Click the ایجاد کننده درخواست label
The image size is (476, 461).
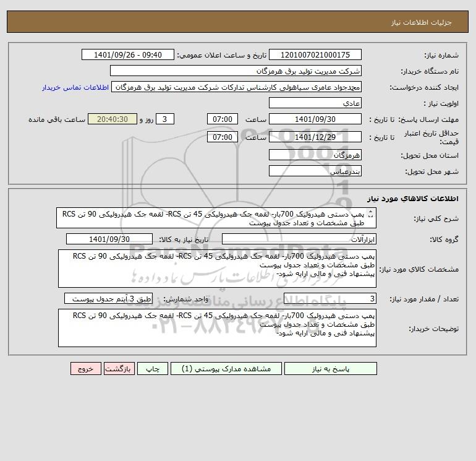point(424,87)
